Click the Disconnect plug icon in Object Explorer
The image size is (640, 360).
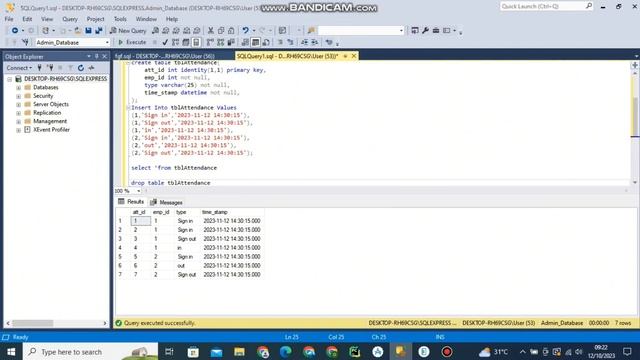coord(50,68)
